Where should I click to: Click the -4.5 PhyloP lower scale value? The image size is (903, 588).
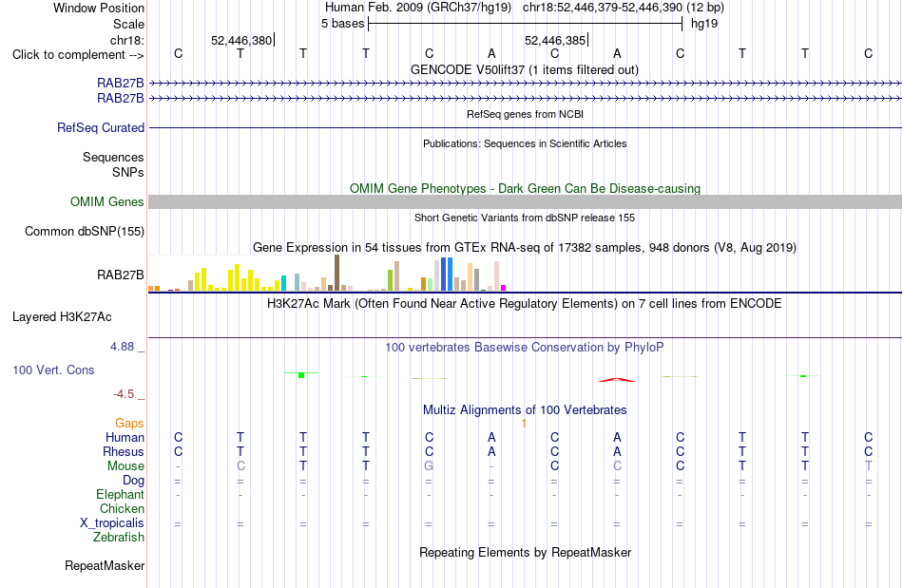[124, 394]
